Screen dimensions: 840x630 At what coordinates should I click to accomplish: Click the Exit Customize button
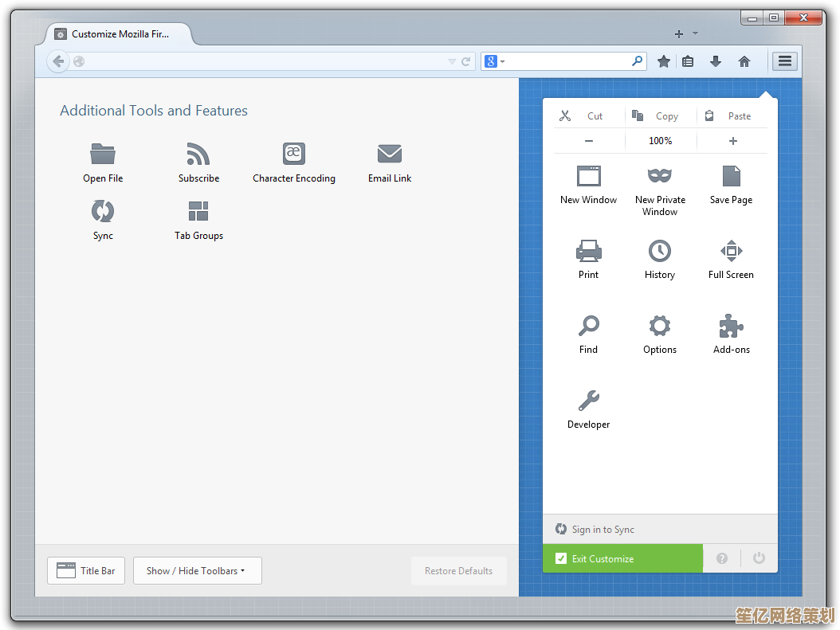(622, 558)
